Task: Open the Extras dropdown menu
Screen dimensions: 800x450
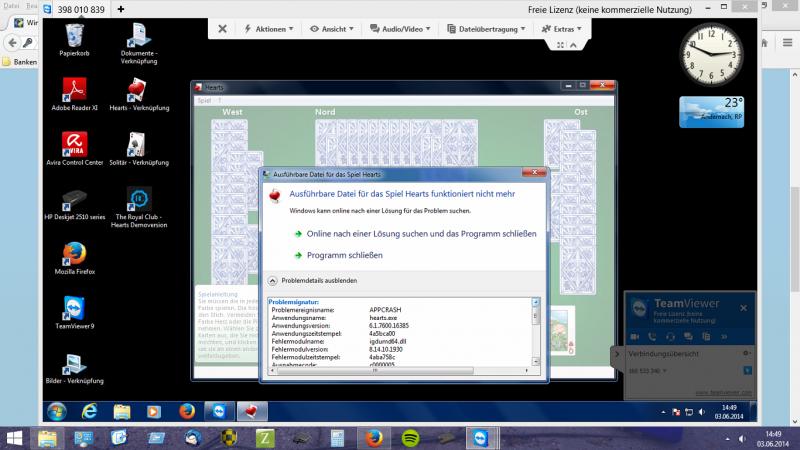Action: [x=562, y=29]
